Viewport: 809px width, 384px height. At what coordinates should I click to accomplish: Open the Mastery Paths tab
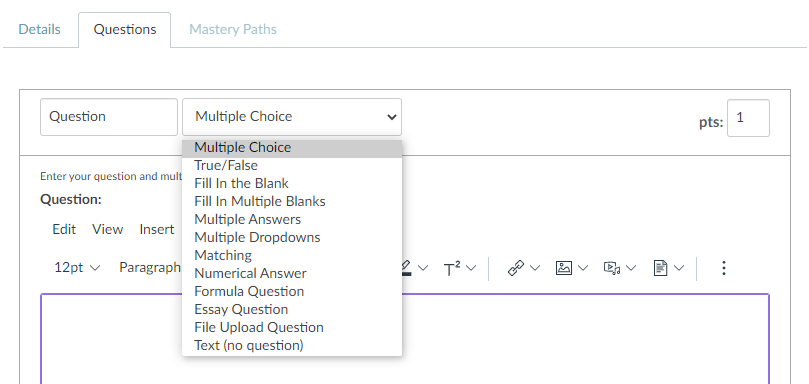pos(233,29)
